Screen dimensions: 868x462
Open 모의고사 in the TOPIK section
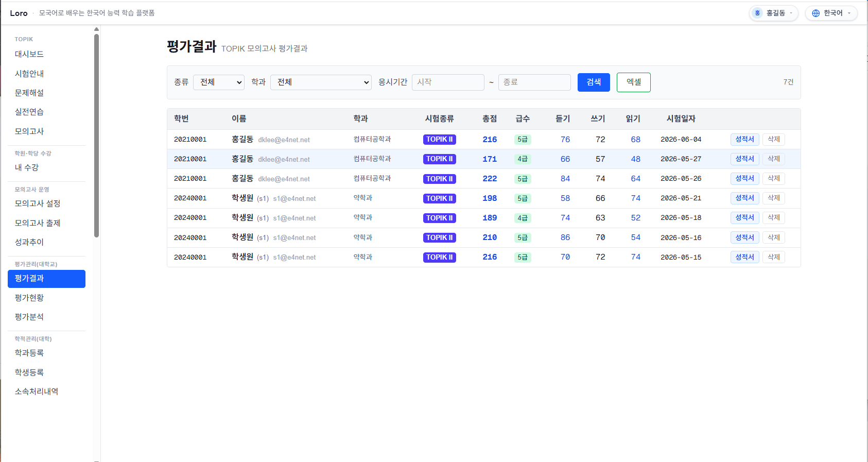pos(46,131)
